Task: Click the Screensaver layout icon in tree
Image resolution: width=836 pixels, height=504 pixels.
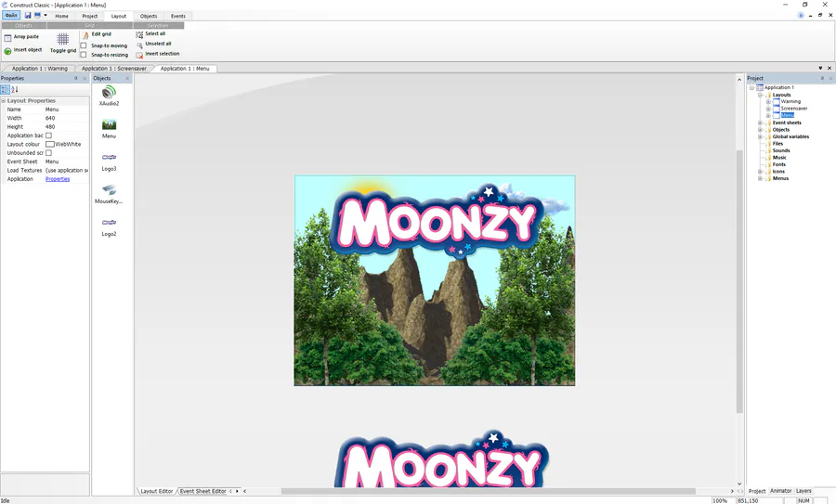Action: click(x=777, y=109)
